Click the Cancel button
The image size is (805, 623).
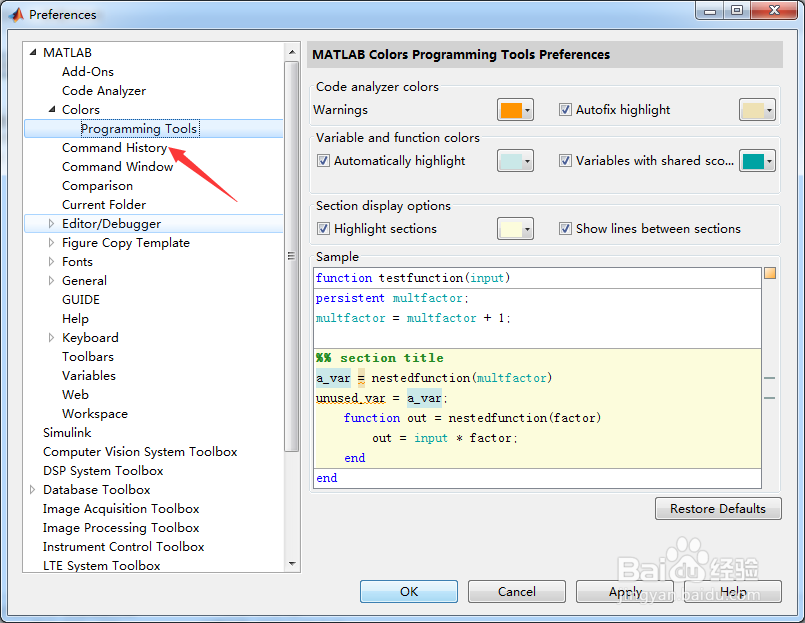[516, 592]
